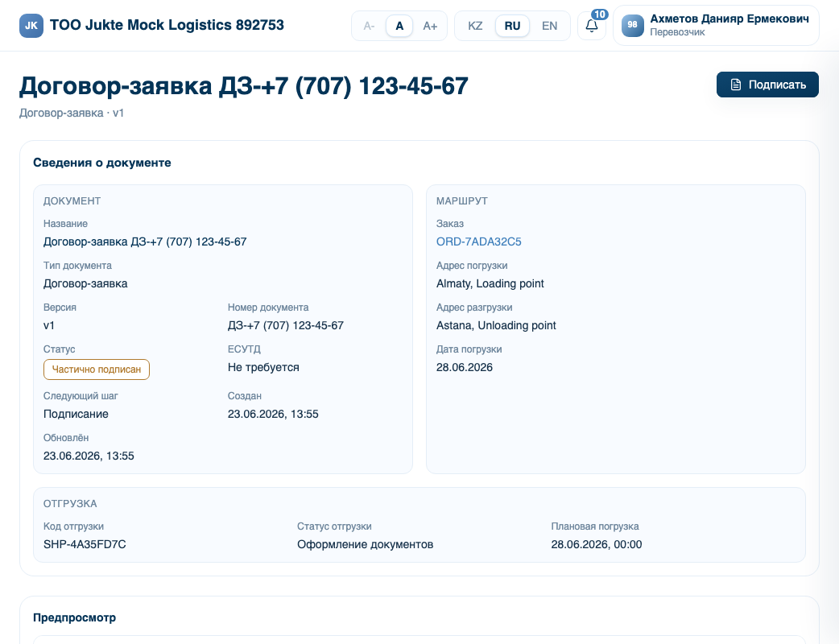Switch language to EN
Viewport: 839px width, 644px height.
coord(549,26)
